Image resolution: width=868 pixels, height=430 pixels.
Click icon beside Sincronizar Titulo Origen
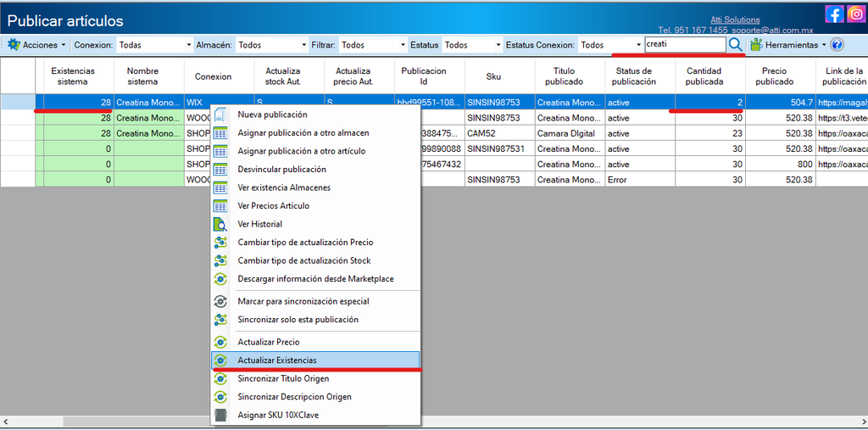(220, 379)
